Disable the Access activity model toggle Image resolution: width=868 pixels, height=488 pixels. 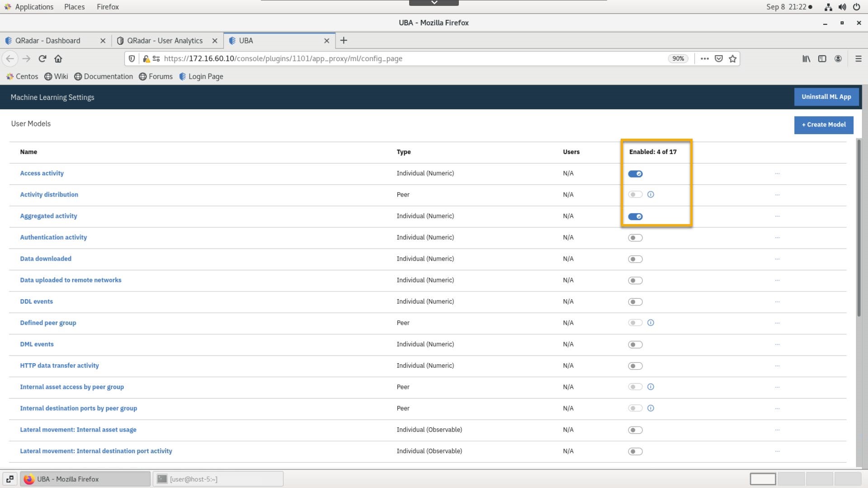[x=635, y=174]
